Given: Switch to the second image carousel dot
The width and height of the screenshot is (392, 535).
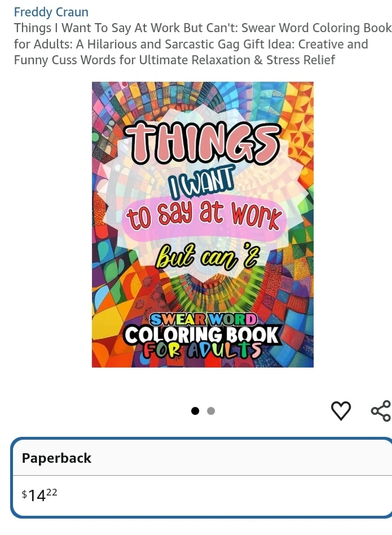Looking at the screenshot, I should tap(211, 411).
